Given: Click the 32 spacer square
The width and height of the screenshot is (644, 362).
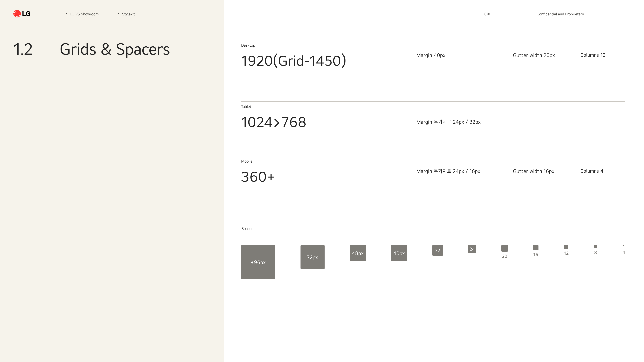Looking at the screenshot, I should (x=437, y=250).
